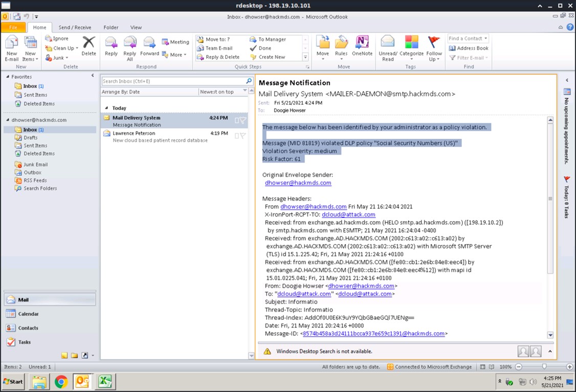This screenshot has height=392, width=576.
Task: Open the New Items menu
Action: [x=30, y=49]
